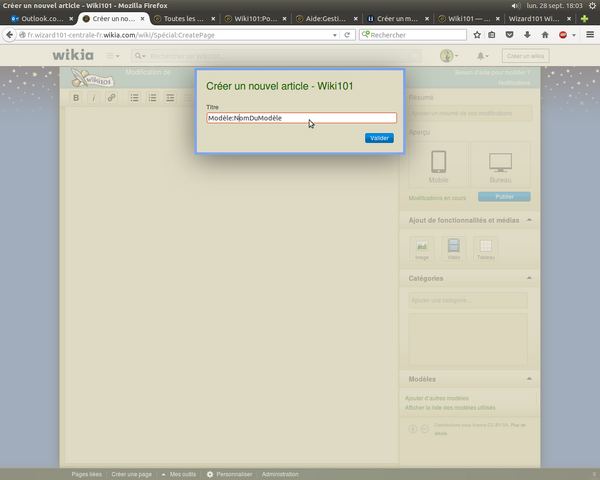Image resolution: width=600 pixels, height=480 pixels.
Task: Go to Firefox home icon
Action: (x=545, y=35)
